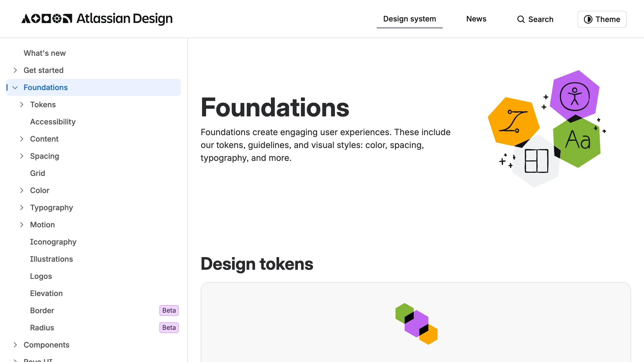Open the Logos page
Image resolution: width=644 pixels, height=362 pixels.
[41, 276]
